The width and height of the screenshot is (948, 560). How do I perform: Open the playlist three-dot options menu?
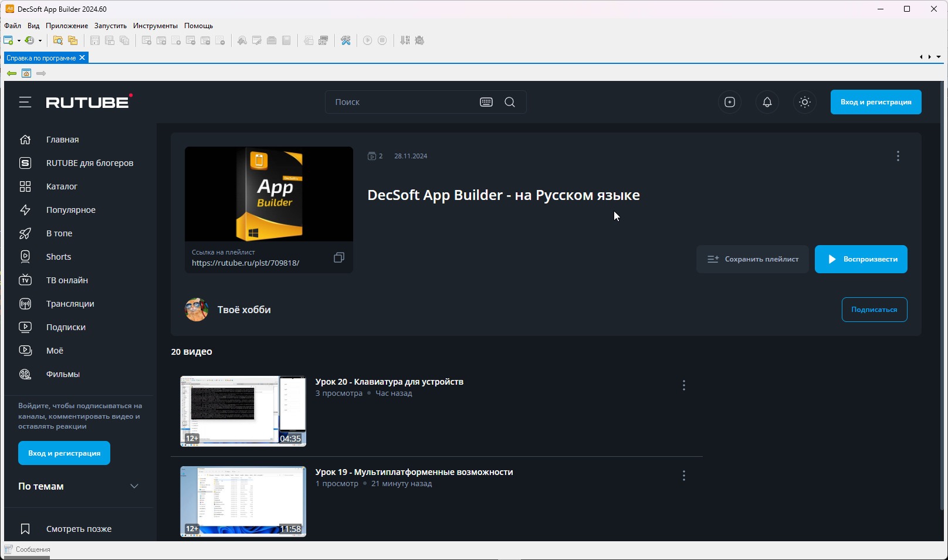pos(898,156)
